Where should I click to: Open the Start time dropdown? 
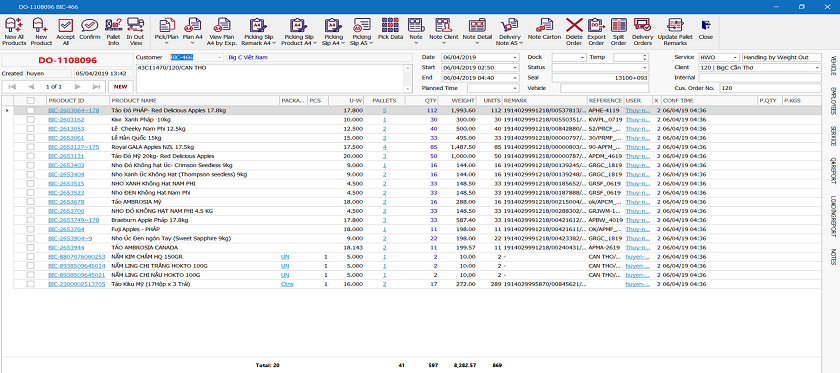[515, 68]
